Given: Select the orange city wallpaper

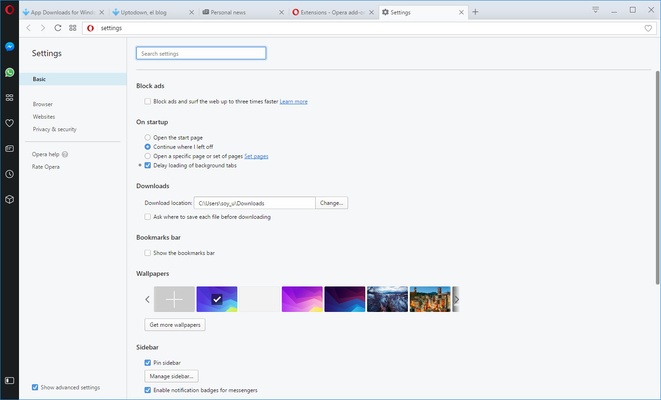Looking at the screenshot, I should [x=430, y=299].
